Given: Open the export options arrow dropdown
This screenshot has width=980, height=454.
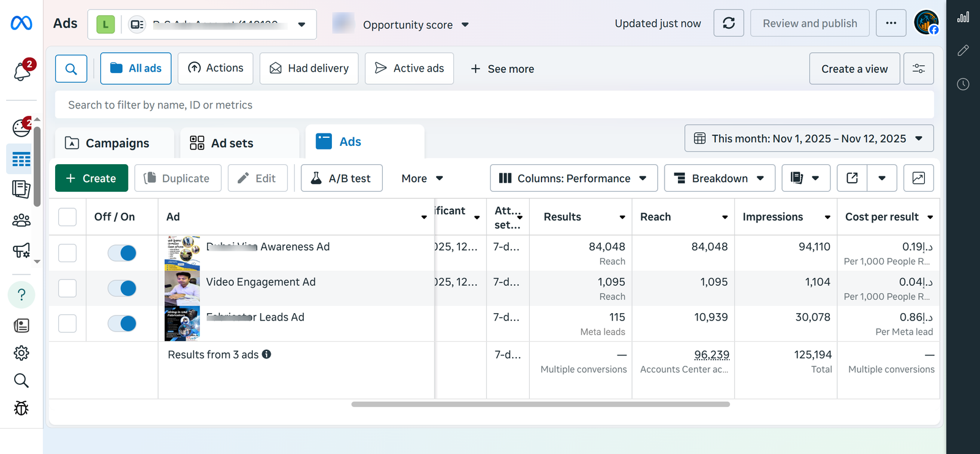Looking at the screenshot, I should pyautogui.click(x=882, y=178).
